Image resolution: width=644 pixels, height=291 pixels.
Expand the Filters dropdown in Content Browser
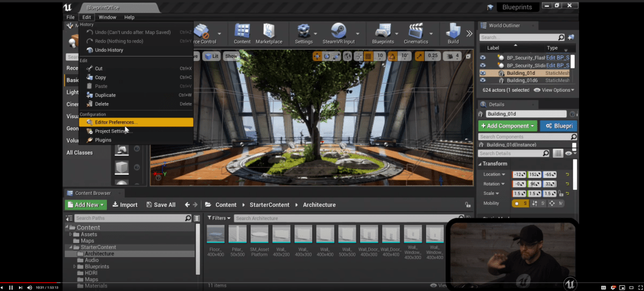(219, 218)
